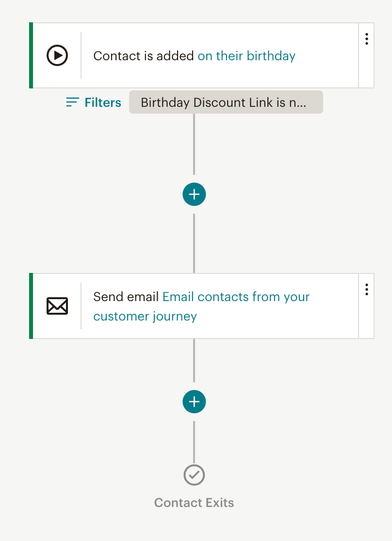Open three-dot menu on birthday trigger step

(366, 39)
